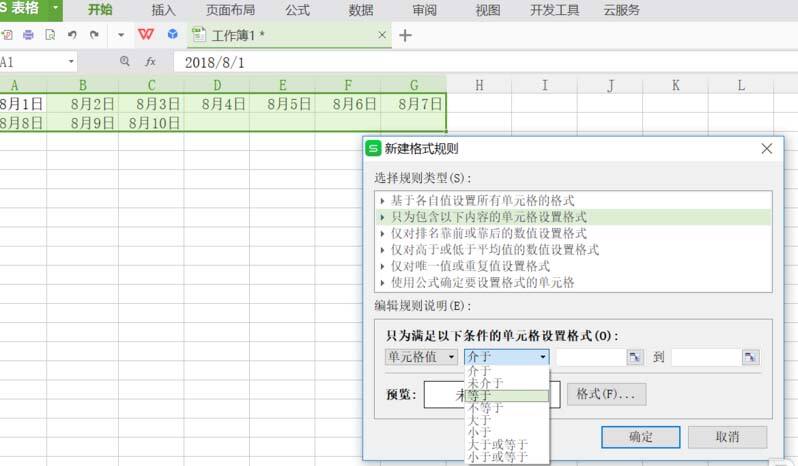
Task: Choose 未介于 in operator list
Action: 507,383
